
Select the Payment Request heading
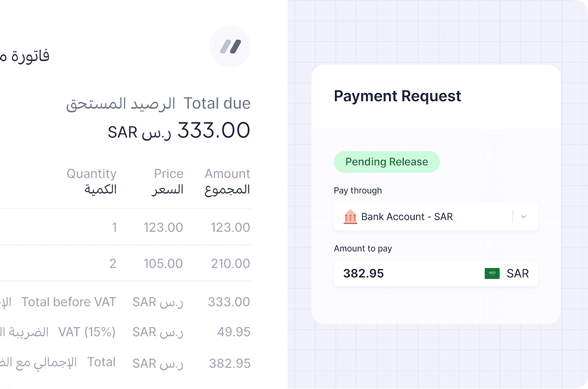pyautogui.click(x=397, y=96)
